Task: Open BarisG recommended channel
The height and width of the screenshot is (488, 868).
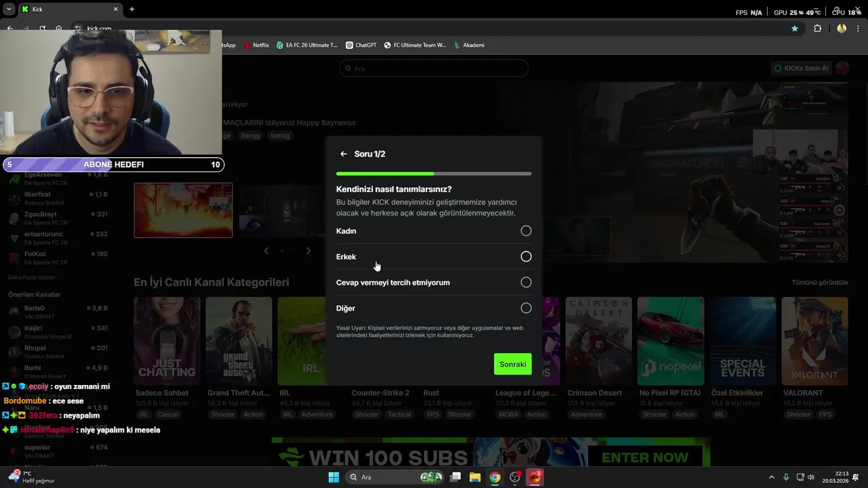Action: [x=58, y=311]
